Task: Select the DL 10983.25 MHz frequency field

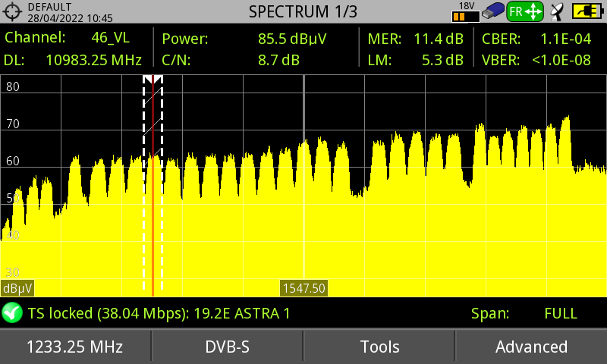Action: coord(76,60)
